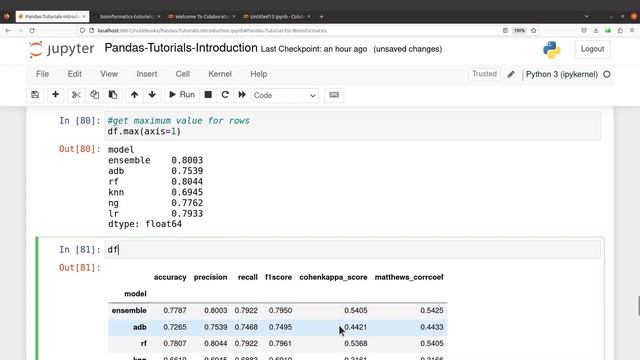This screenshot has width=640, height=360.
Task: Rename notebook title Pandas-Tutorials-Introduction
Action: pyautogui.click(x=181, y=48)
